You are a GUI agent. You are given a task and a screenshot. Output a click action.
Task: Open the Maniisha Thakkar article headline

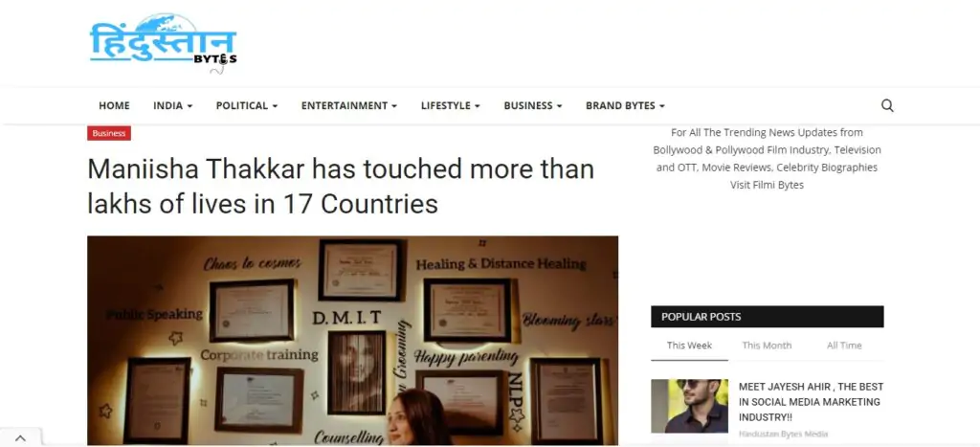point(341,187)
